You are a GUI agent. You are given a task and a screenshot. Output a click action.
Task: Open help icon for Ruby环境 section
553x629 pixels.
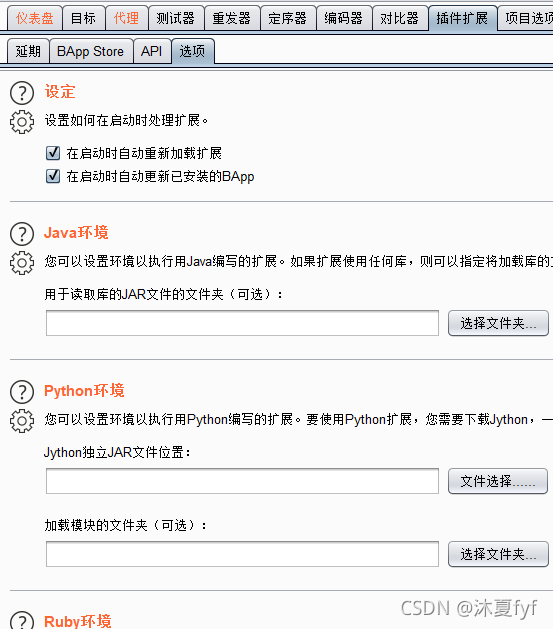pyautogui.click(x=22, y=621)
